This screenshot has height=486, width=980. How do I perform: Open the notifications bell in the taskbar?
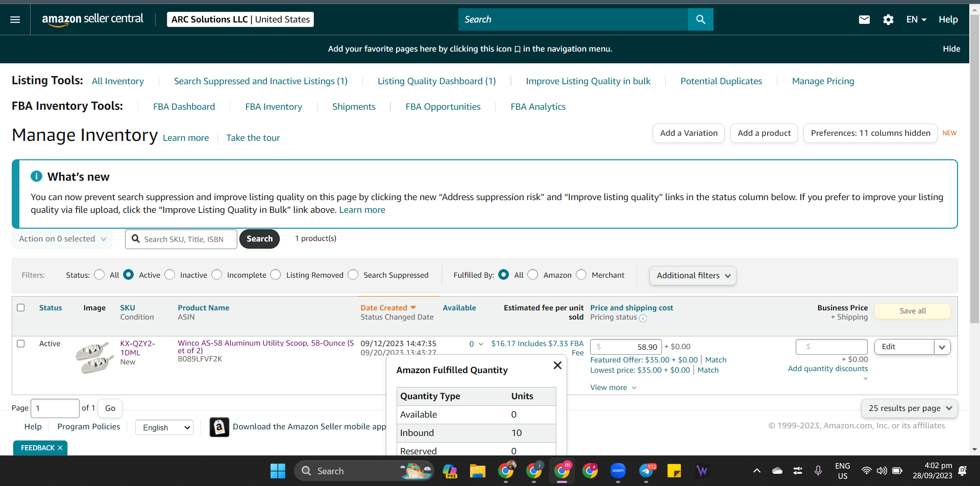[x=963, y=471]
